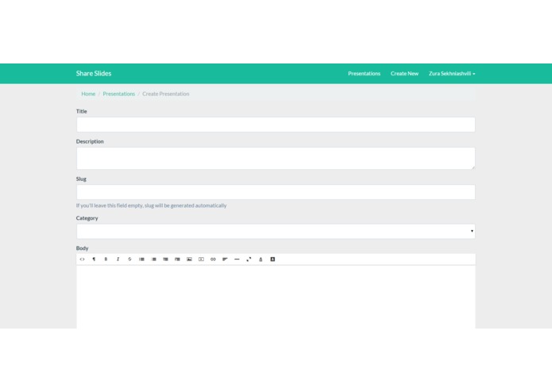This screenshot has width=552, height=392.
Task: Click the Title field label
Action: (x=81, y=111)
